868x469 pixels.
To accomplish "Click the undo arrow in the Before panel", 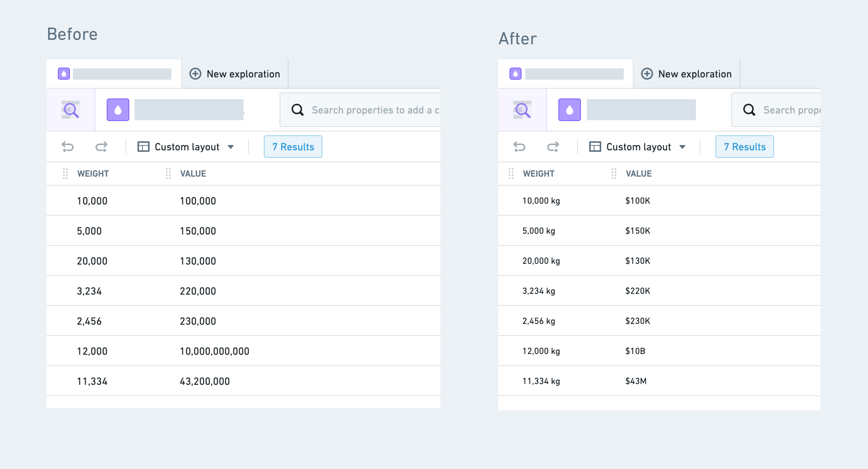I will point(68,147).
